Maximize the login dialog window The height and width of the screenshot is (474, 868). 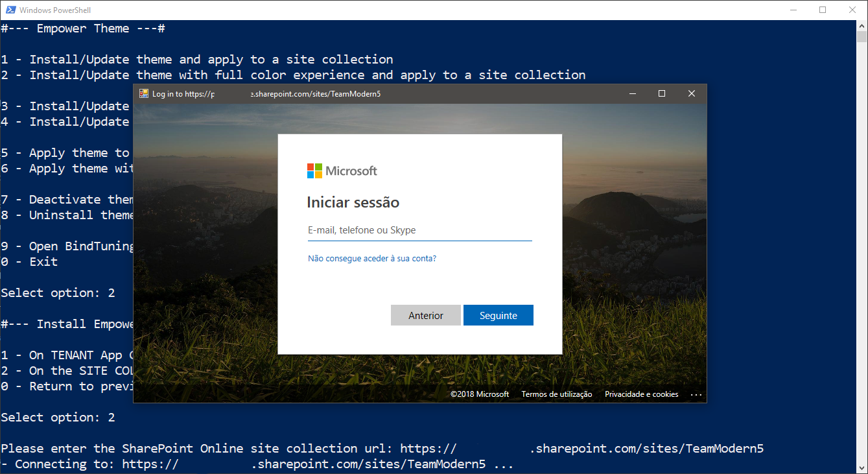click(x=662, y=93)
